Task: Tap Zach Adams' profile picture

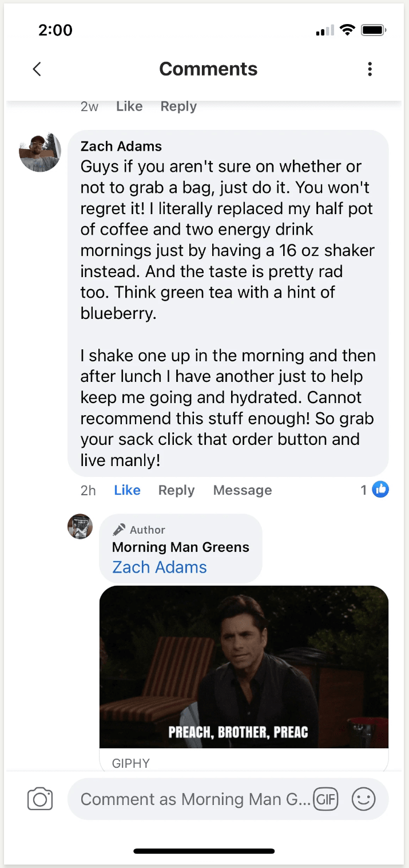Action: (x=40, y=151)
